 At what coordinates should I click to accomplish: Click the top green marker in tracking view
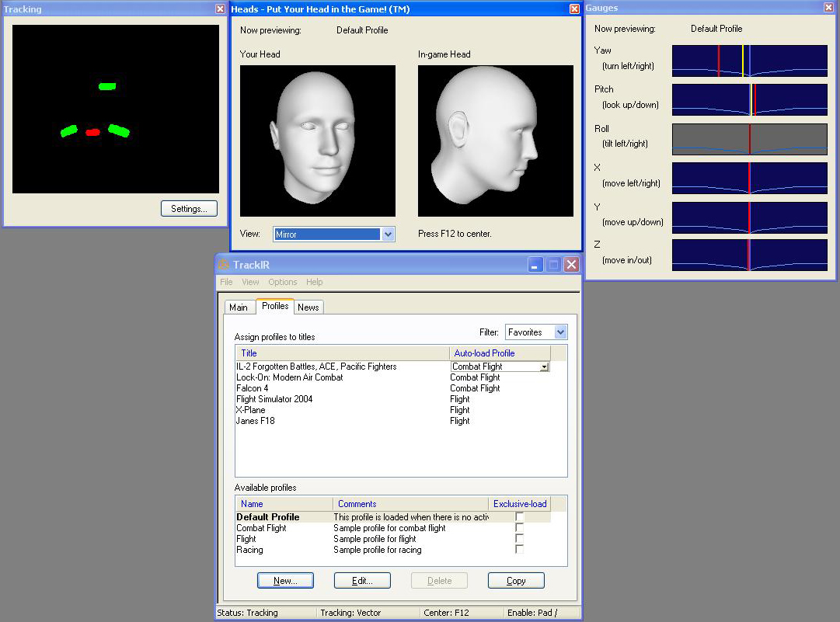107,86
